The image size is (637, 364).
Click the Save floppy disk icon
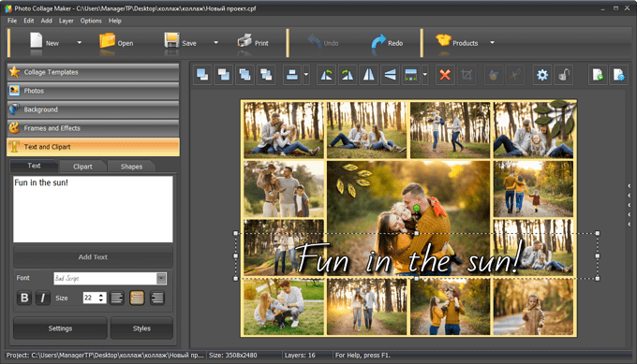click(x=171, y=41)
